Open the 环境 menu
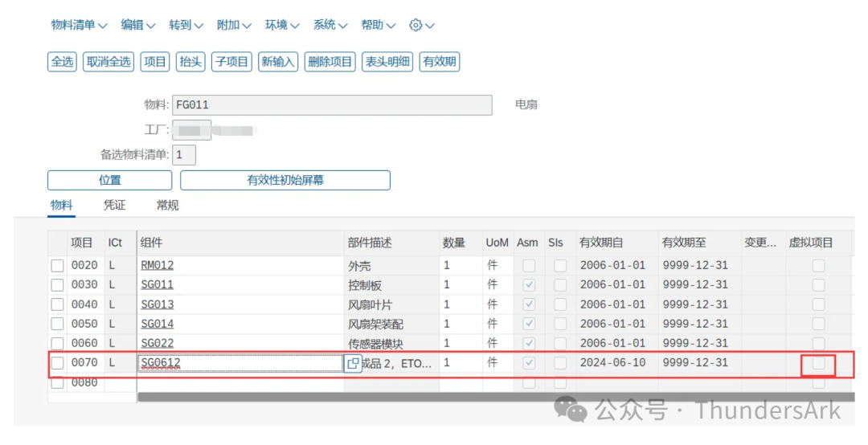The width and height of the screenshot is (868, 445). [282, 25]
